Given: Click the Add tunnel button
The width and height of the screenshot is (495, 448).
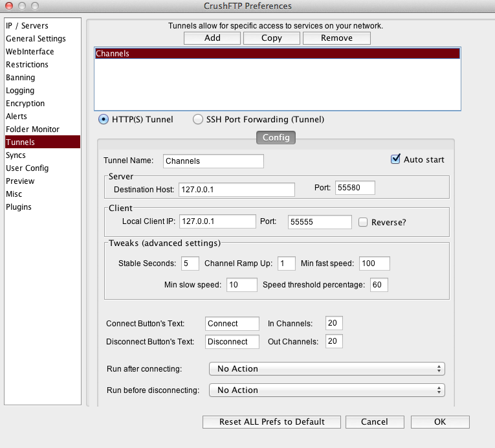Looking at the screenshot, I should pyautogui.click(x=212, y=38).
